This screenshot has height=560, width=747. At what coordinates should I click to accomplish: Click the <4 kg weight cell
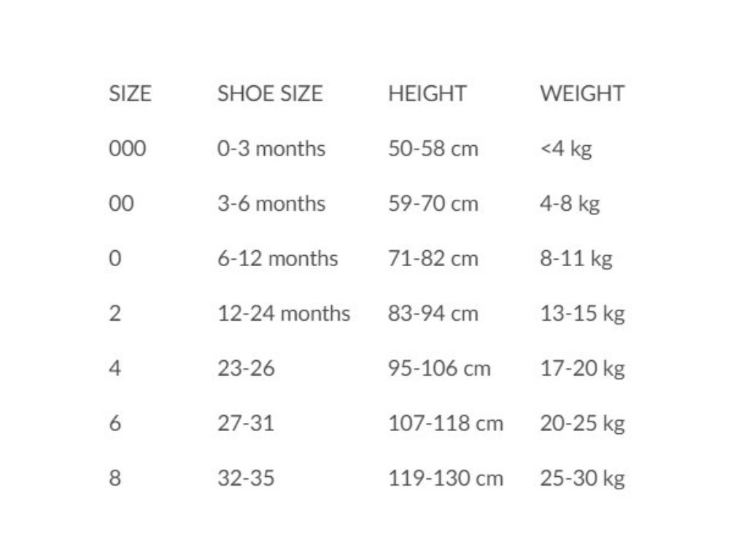click(x=566, y=149)
